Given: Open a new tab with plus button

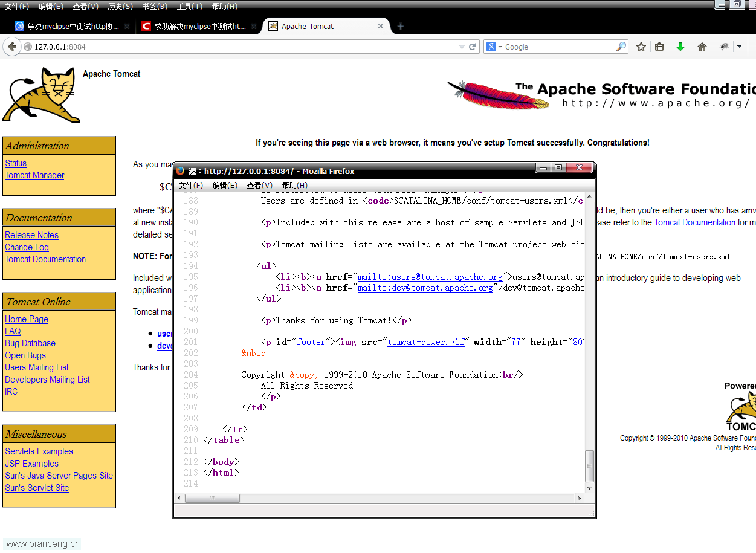Looking at the screenshot, I should pyautogui.click(x=400, y=26).
